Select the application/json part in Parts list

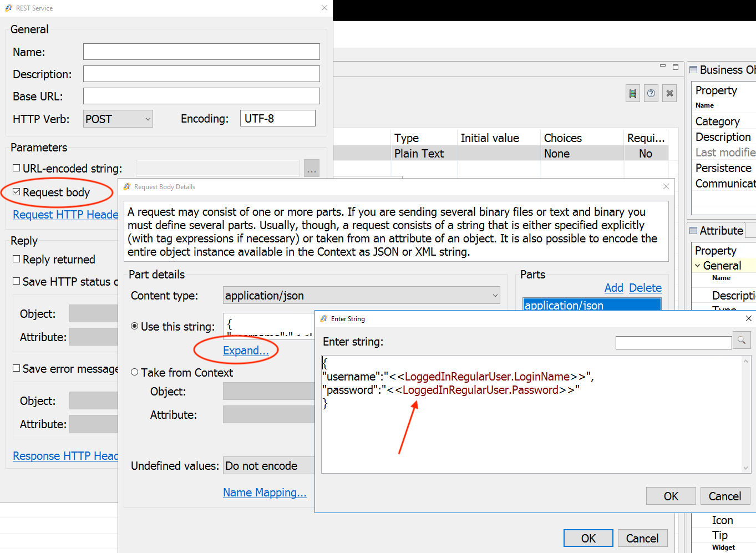(592, 305)
